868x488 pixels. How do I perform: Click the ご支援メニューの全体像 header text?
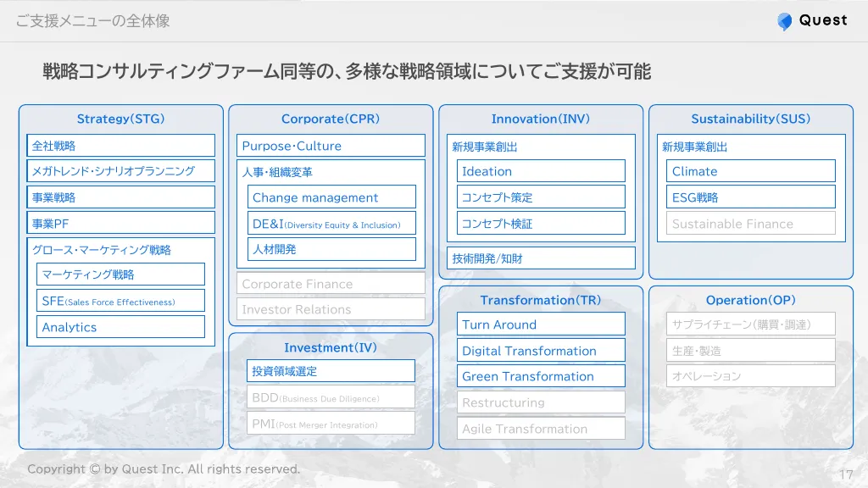click(92, 21)
